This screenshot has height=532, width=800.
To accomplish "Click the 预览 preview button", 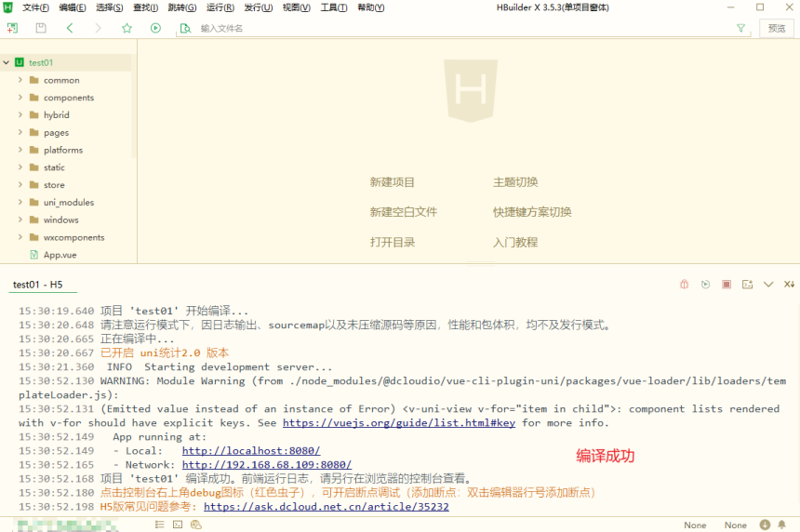I will click(x=777, y=28).
